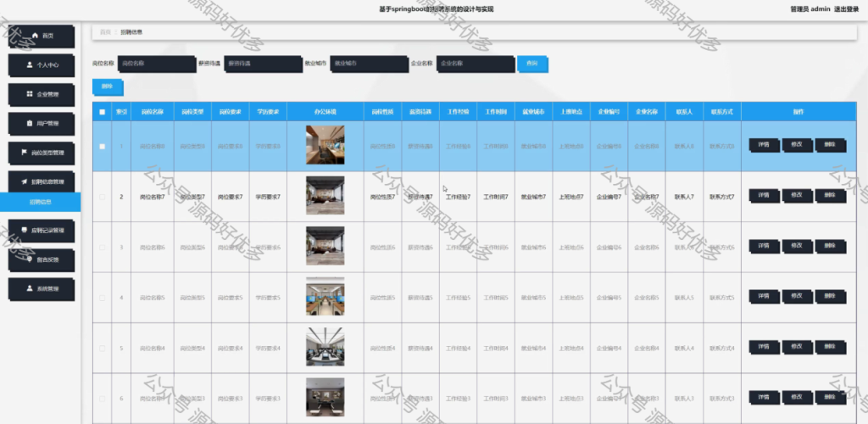Image resolution: width=868 pixels, height=424 pixels.
Task: Click the icon for 应聘记录管理
Action: [25, 230]
